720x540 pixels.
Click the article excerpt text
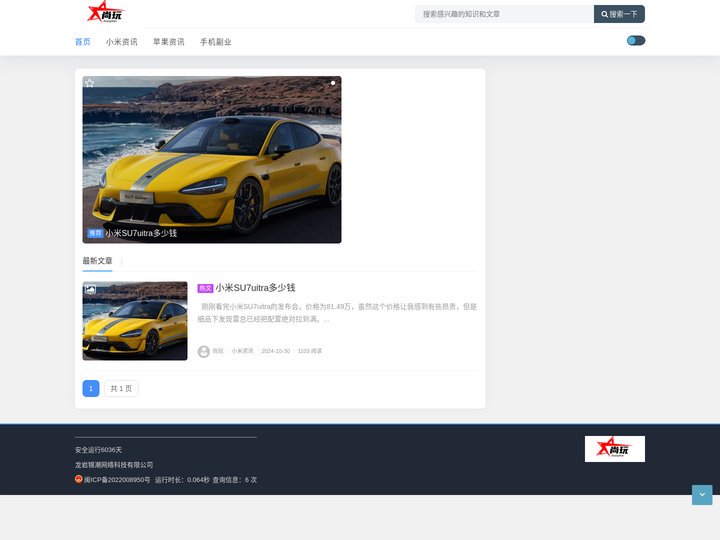[338, 313]
